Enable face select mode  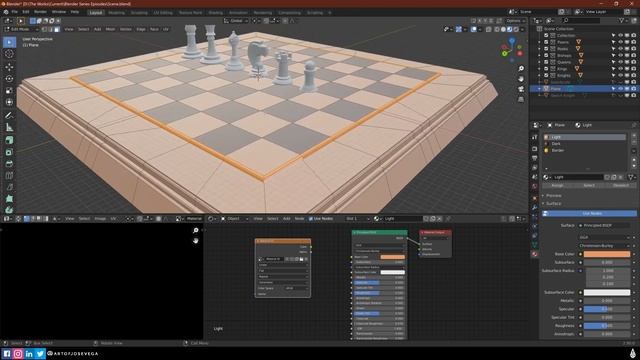(x=57, y=29)
